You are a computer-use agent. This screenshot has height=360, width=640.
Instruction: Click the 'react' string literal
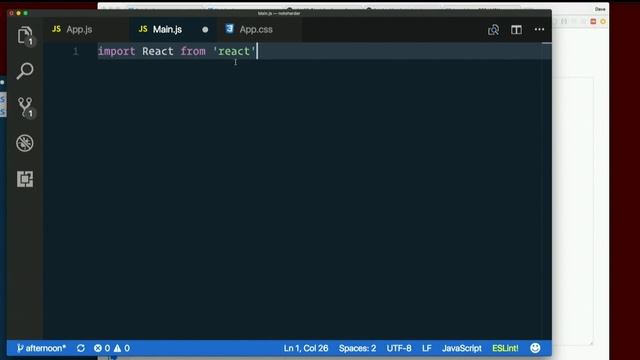pos(234,51)
